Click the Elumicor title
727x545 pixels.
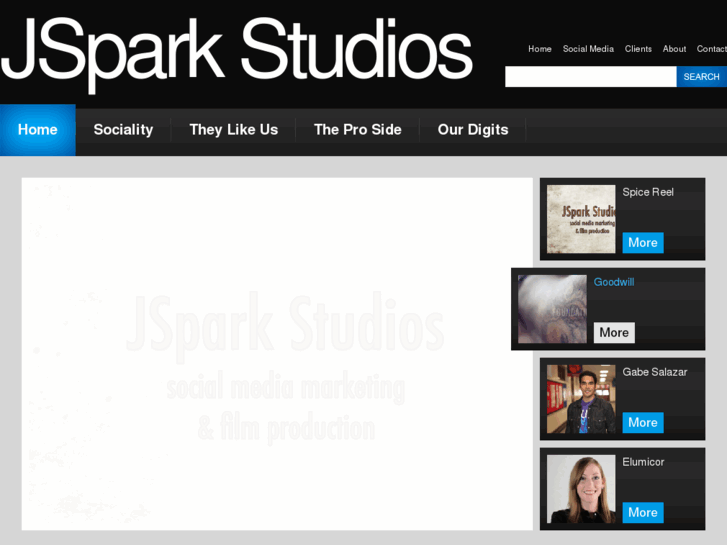(643, 462)
